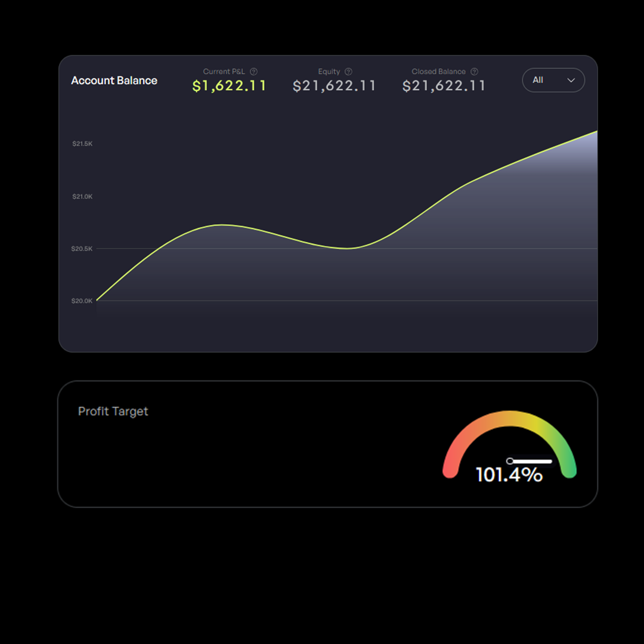Click the Closed Balance label text
This screenshot has width=644, height=644.
click(438, 72)
